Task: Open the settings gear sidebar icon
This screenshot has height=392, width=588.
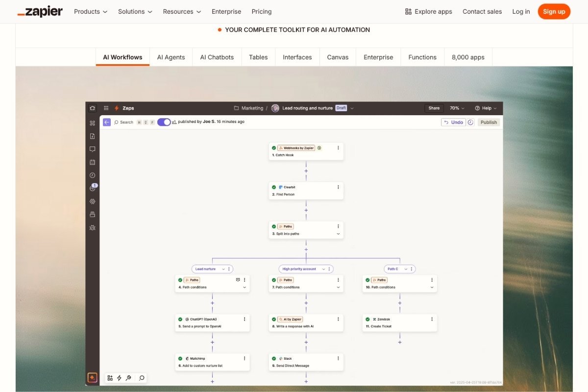Action: [92, 201]
